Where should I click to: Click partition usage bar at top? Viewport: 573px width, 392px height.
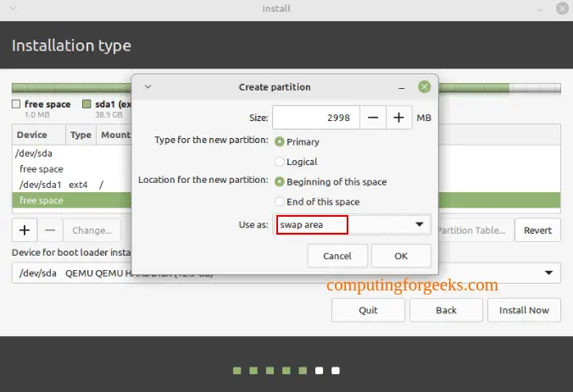pos(71,87)
